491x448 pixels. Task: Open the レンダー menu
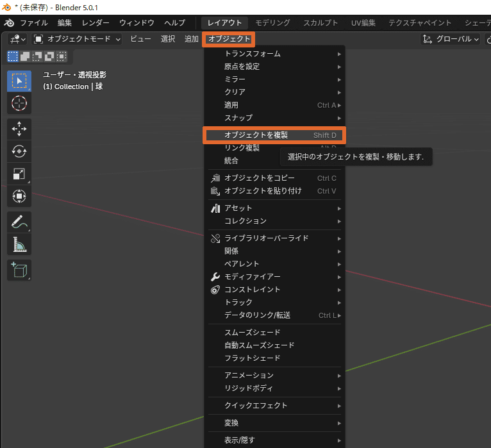[x=96, y=23]
